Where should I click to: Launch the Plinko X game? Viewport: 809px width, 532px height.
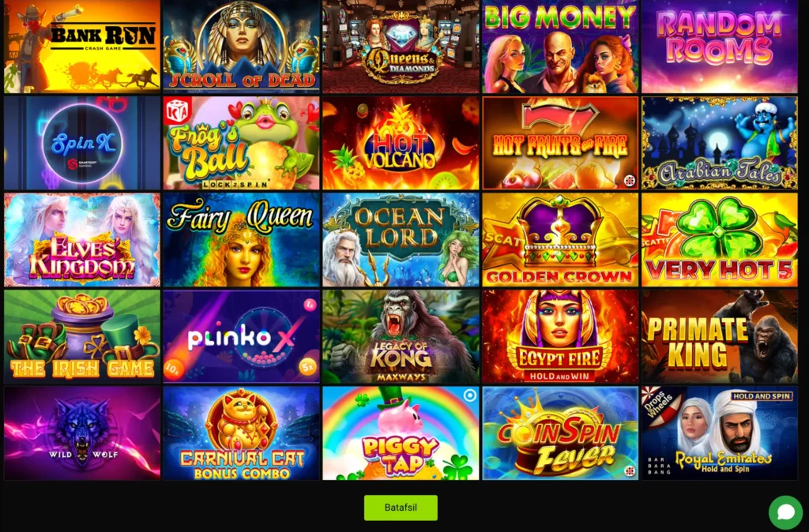pos(242,336)
